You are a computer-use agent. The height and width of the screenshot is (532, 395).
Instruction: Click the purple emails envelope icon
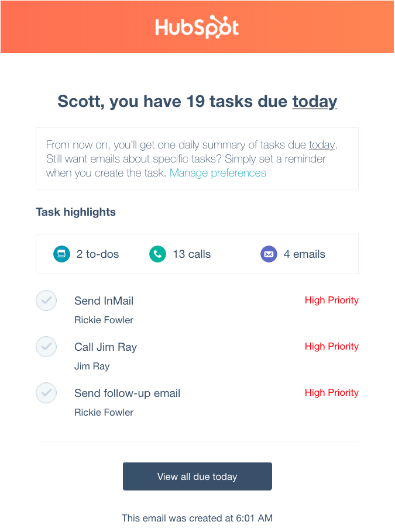[269, 254]
